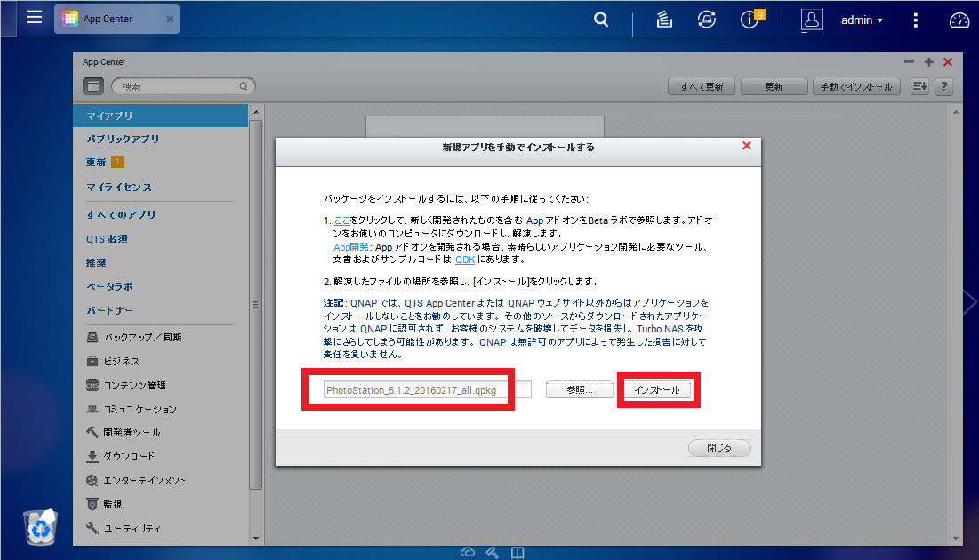Click the ここ hyperlink in step 1

341,220
